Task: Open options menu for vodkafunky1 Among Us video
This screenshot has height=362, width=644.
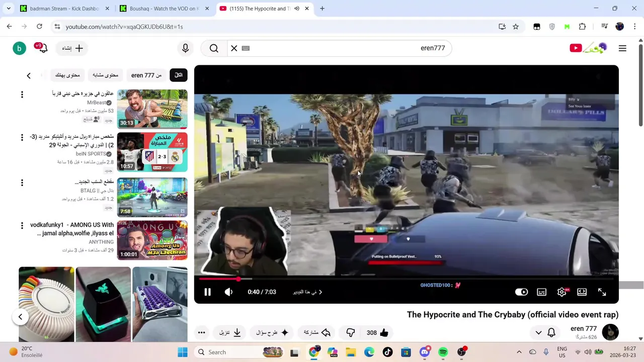Action: point(22,226)
